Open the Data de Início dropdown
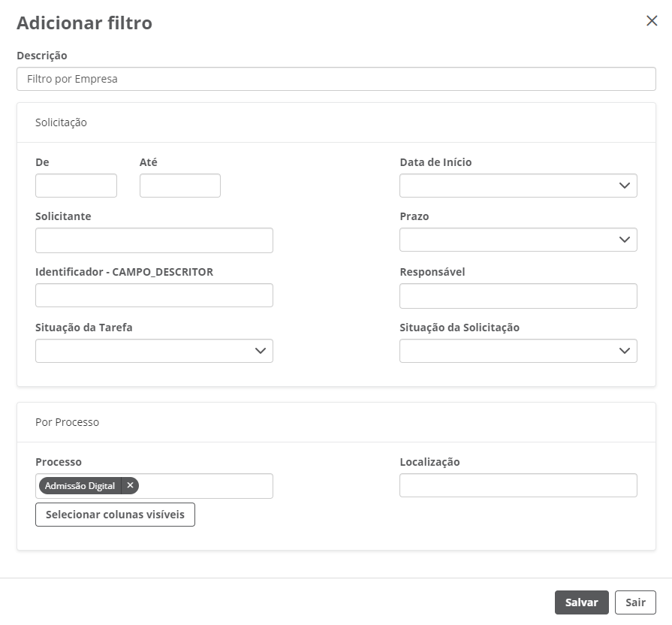Screen dimensions: 672x625 [518, 186]
